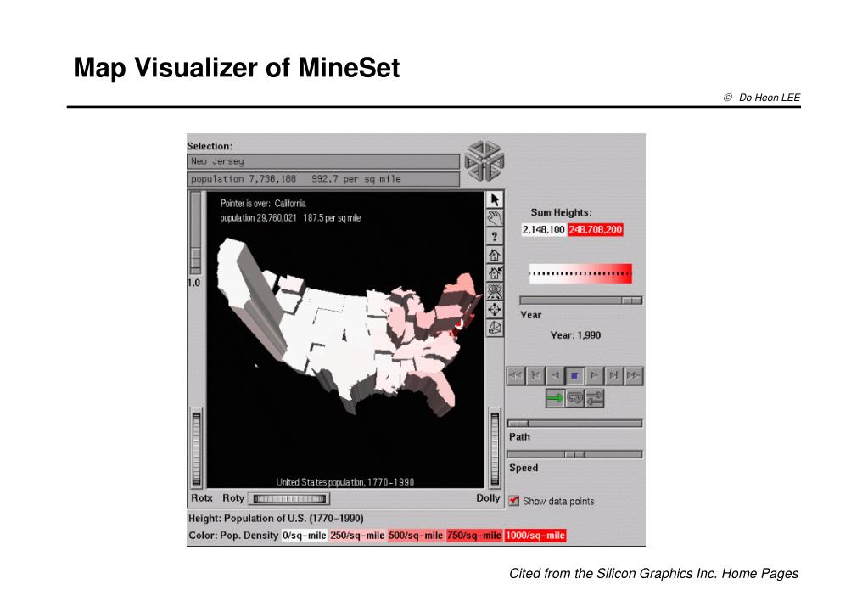This screenshot has height=601, width=868.
Task: Toggle the perspective cube icon
Action: tap(495, 328)
